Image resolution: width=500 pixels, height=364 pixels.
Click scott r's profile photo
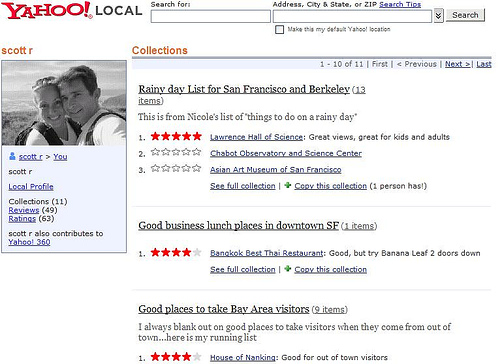(64, 103)
